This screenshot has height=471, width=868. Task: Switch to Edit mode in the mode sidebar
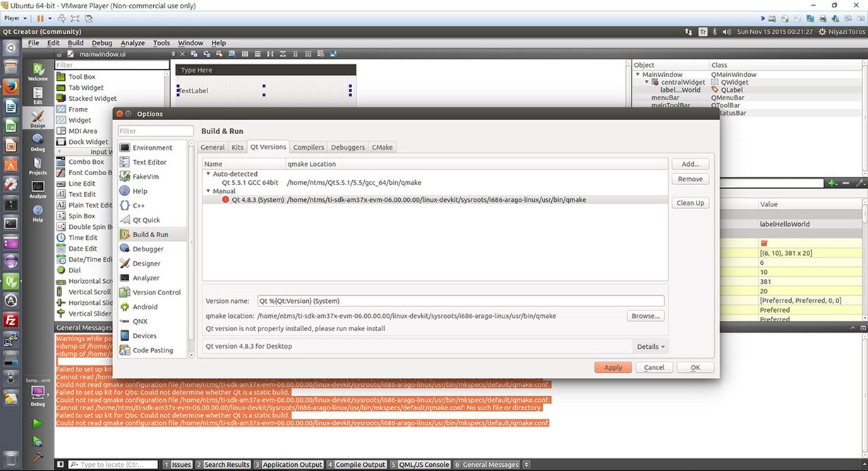point(38,95)
